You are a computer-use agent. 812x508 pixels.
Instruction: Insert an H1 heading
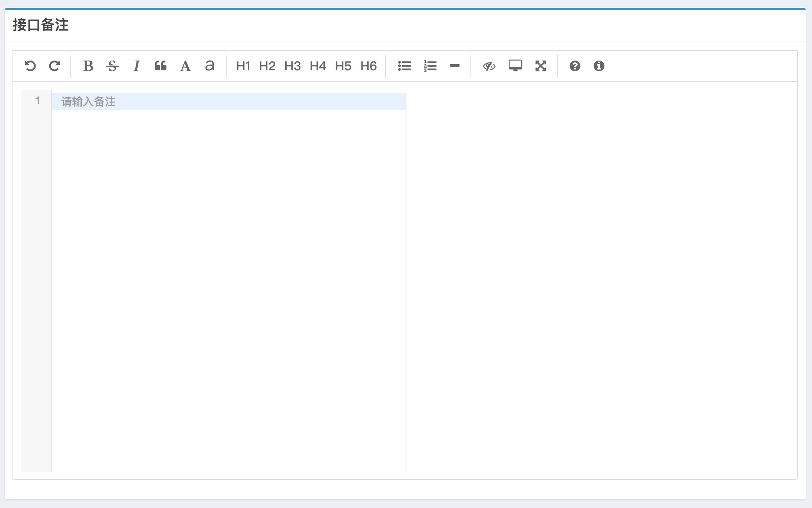[x=243, y=66]
